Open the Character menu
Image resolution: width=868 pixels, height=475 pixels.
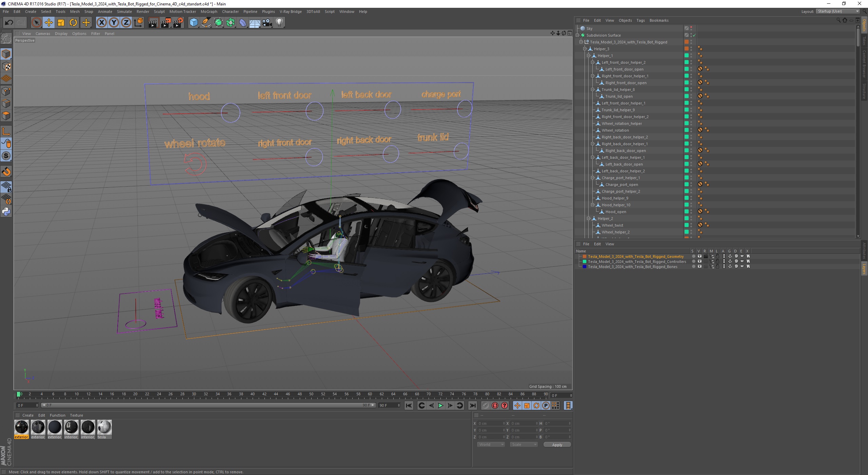230,12
